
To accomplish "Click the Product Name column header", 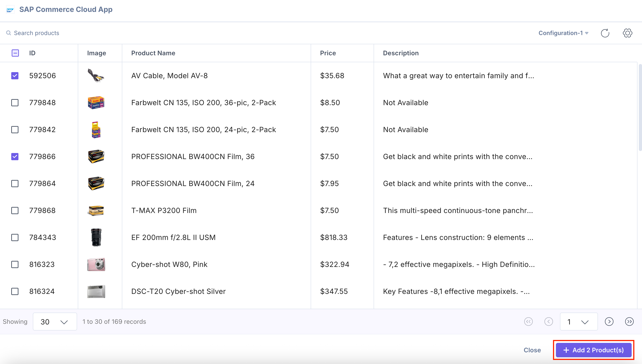I will pyautogui.click(x=153, y=53).
